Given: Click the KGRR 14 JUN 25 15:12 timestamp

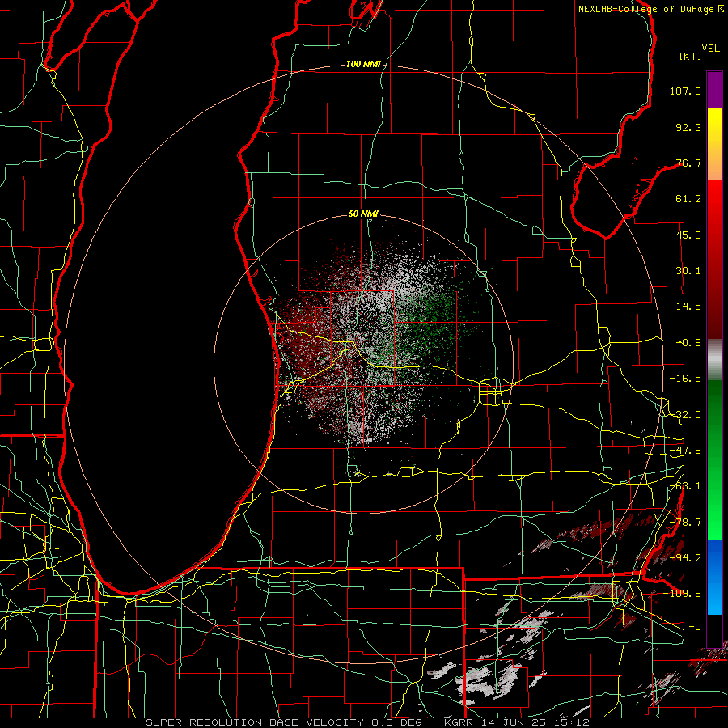Looking at the screenshot, I should (x=516, y=722).
